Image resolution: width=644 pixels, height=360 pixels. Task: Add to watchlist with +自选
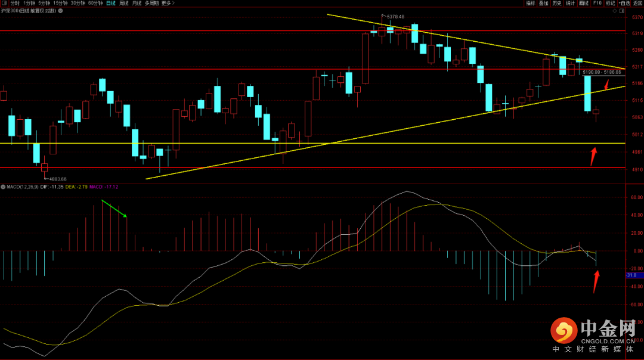tap(624, 3)
